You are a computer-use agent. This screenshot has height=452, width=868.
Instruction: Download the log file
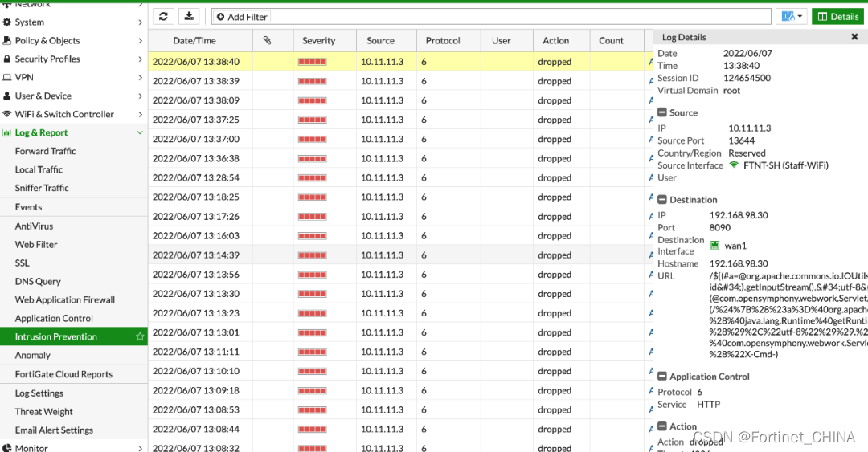tap(190, 17)
